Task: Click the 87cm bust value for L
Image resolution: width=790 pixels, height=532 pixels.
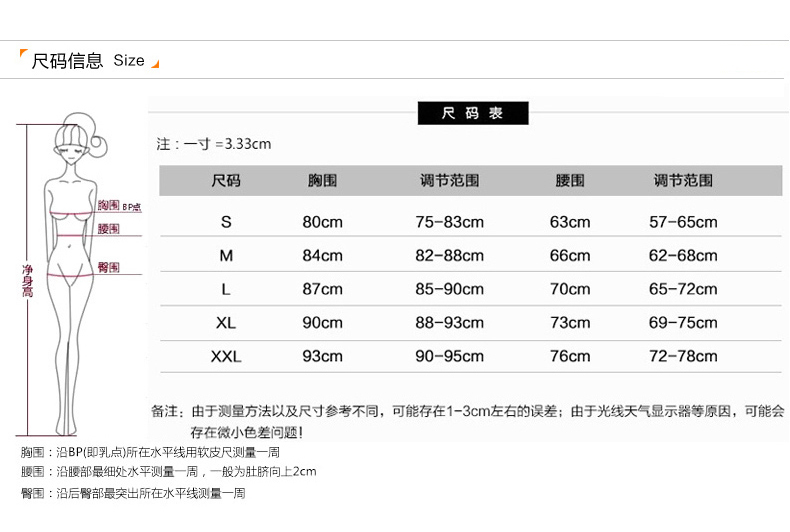Action: coord(322,289)
